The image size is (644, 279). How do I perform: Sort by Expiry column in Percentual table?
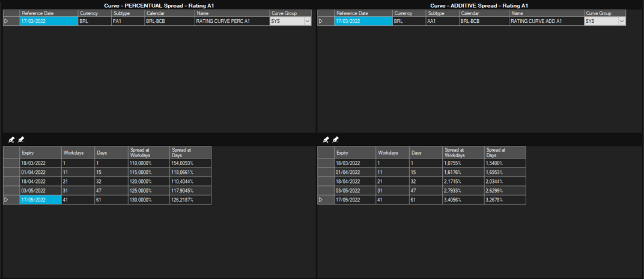click(x=40, y=153)
